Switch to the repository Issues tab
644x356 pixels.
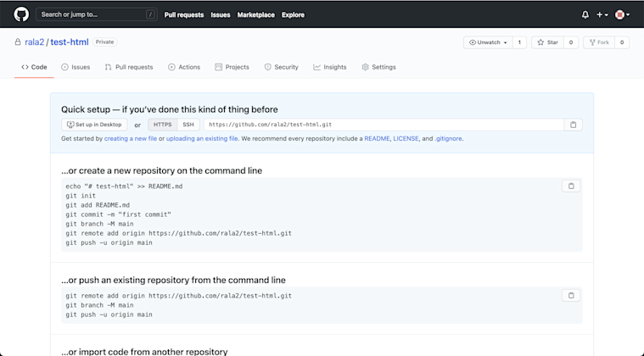tap(76, 67)
